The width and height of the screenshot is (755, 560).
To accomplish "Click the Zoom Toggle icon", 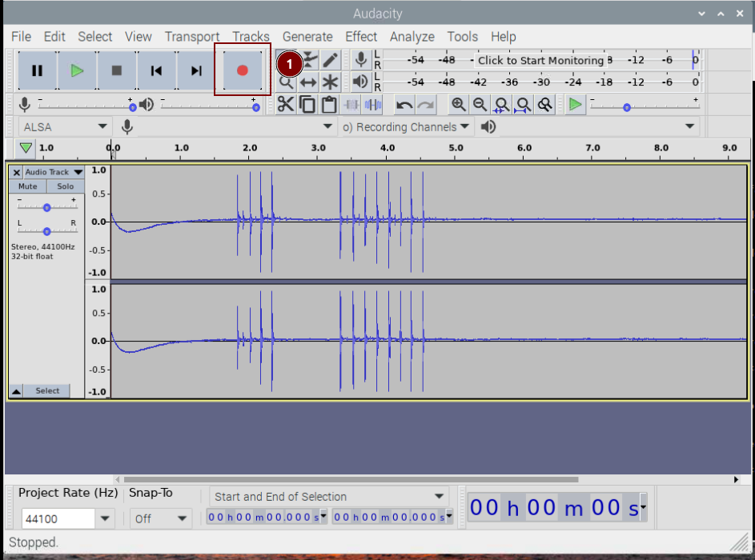I will click(x=544, y=104).
